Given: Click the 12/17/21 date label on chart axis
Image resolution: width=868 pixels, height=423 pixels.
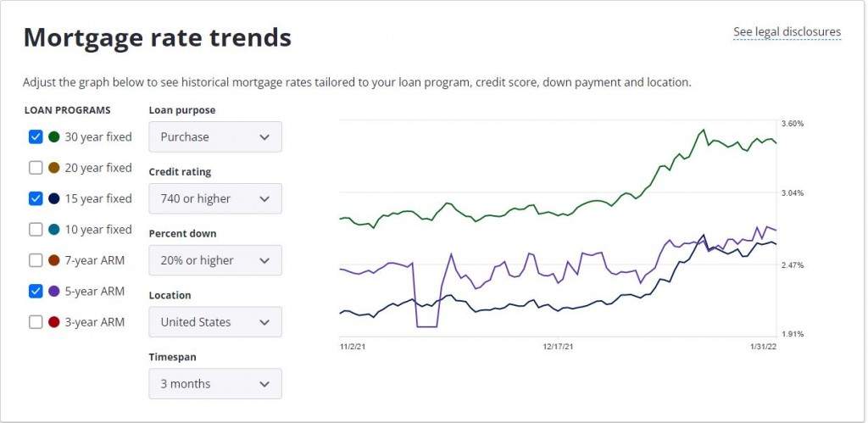Looking at the screenshot, I should pos(559,347).
